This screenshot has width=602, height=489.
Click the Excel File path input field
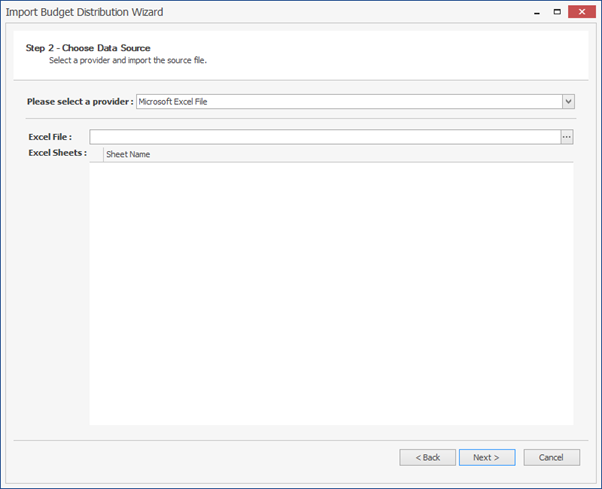(325, 137)
